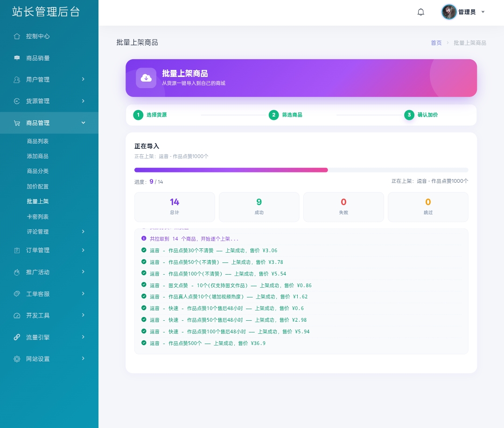Click the 管理员 username label

467,12
